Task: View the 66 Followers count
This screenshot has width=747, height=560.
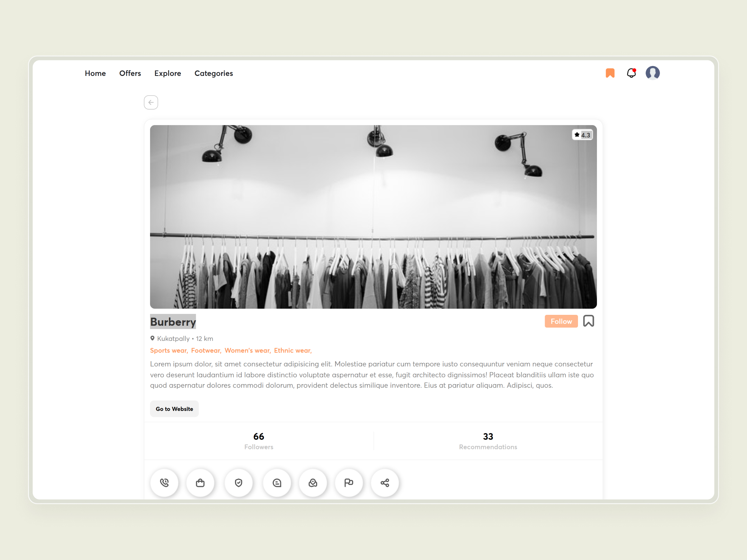Action: tap(259, 440)
